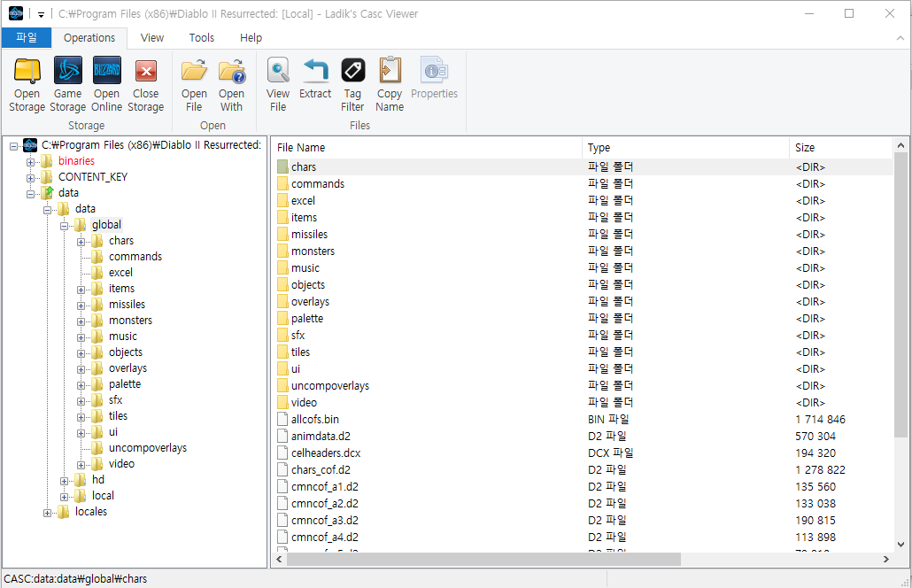Expand the locales tree node
The image size is (912, 588).
[47, 513]
